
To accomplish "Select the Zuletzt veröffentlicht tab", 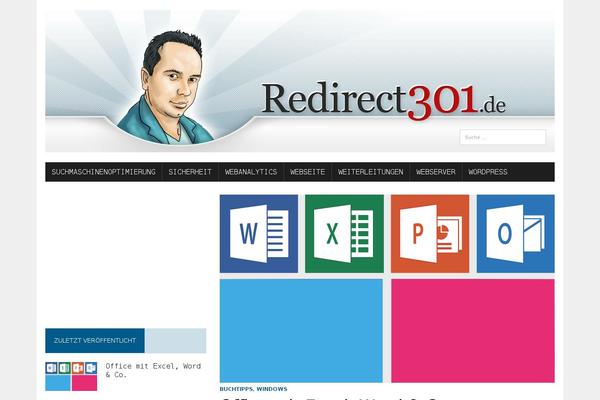I will coord(95,341).
